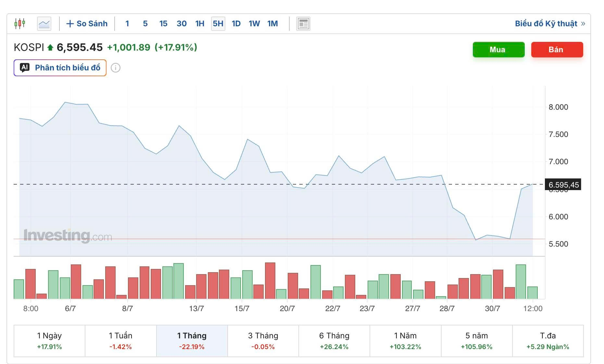Select the 5H interval
604x364 pixels.
[x=218, y=24]
